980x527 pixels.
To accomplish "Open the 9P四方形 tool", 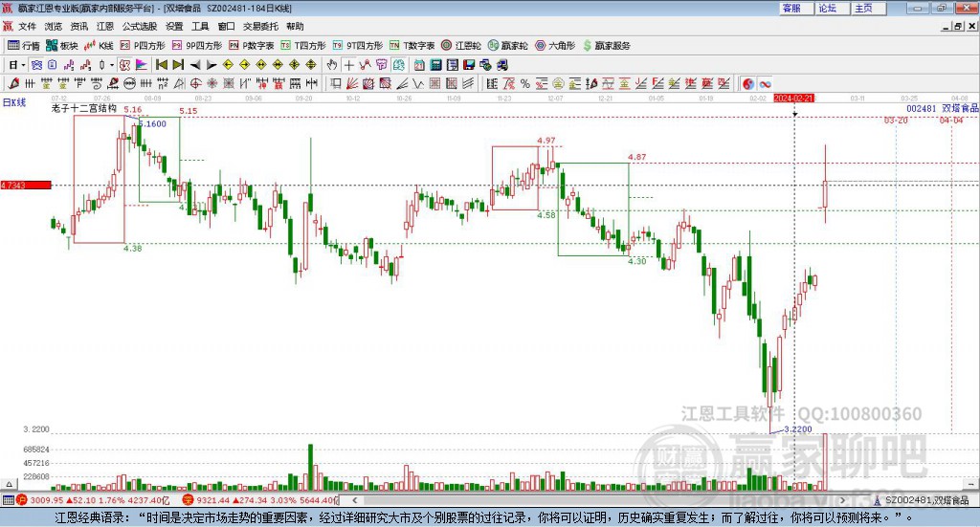I will (x=197, y=46).
